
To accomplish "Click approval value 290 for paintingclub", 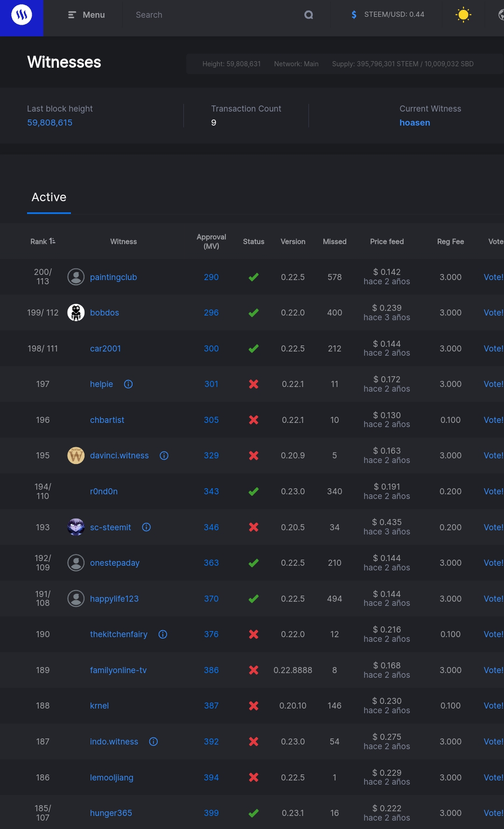I will [x=211, y=277].
